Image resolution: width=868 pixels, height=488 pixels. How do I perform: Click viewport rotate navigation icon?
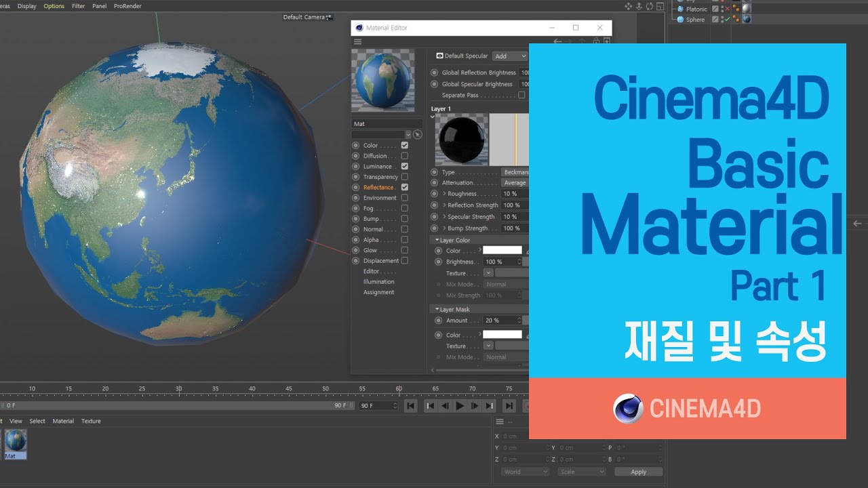pyautogui.click(x=649, y=6)
